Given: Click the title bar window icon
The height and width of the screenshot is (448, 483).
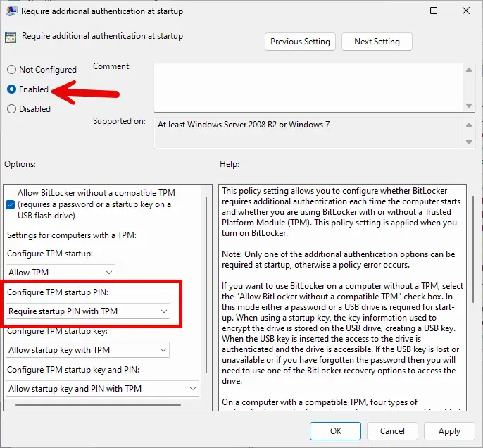Looking at the screenshot, I should click(x=12, y=11).
